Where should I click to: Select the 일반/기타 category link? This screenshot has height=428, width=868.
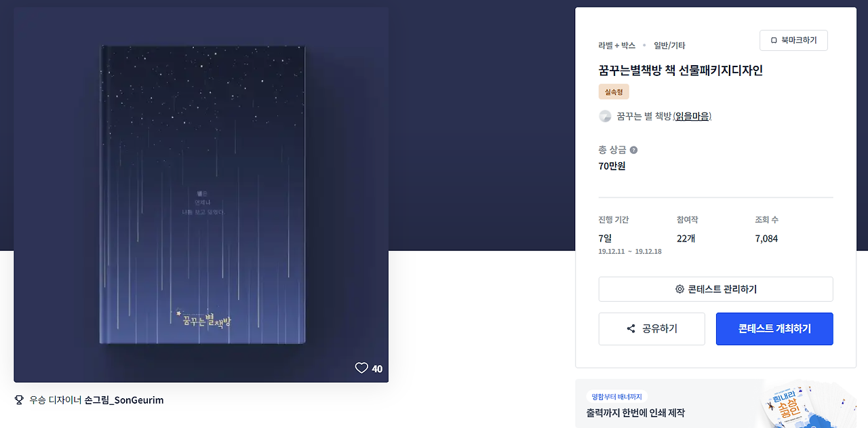coord(669,45)
